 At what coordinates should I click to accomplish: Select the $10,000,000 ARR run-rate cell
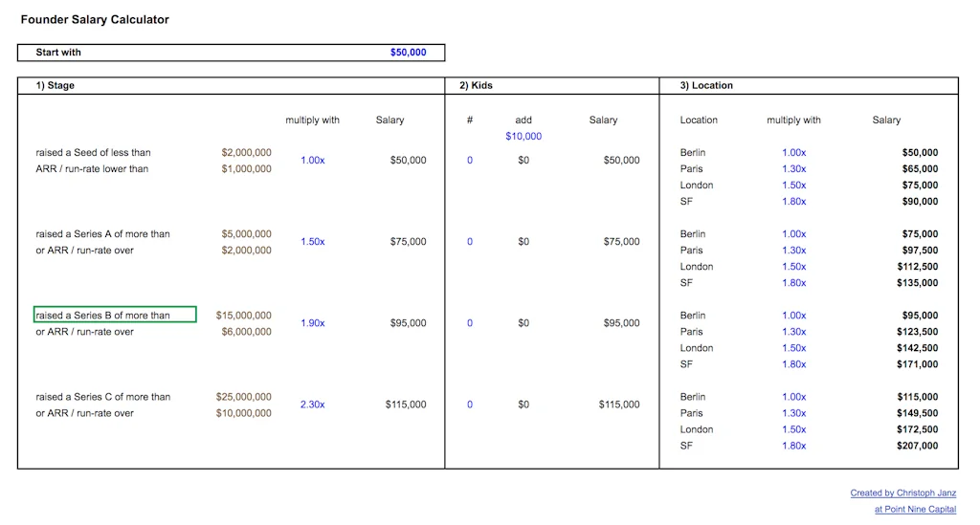[243, 413]
